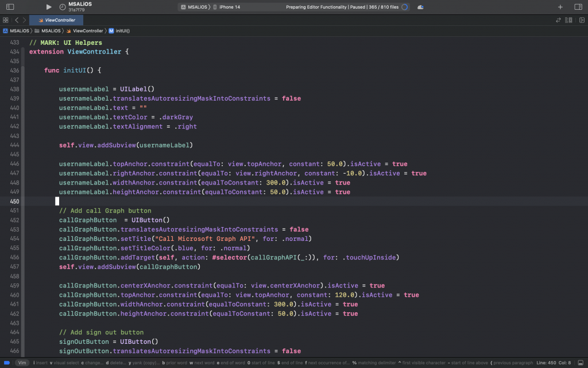The image size is (588, 368).
Task: Open the source control clock icon
Action: [63, 7]
